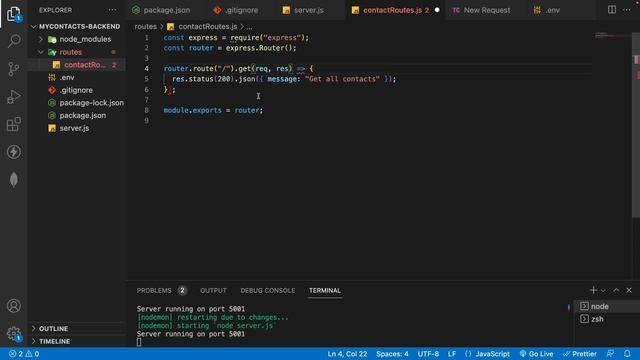
Task: Collapse the routes folder
Action: (x=76, y=52)
